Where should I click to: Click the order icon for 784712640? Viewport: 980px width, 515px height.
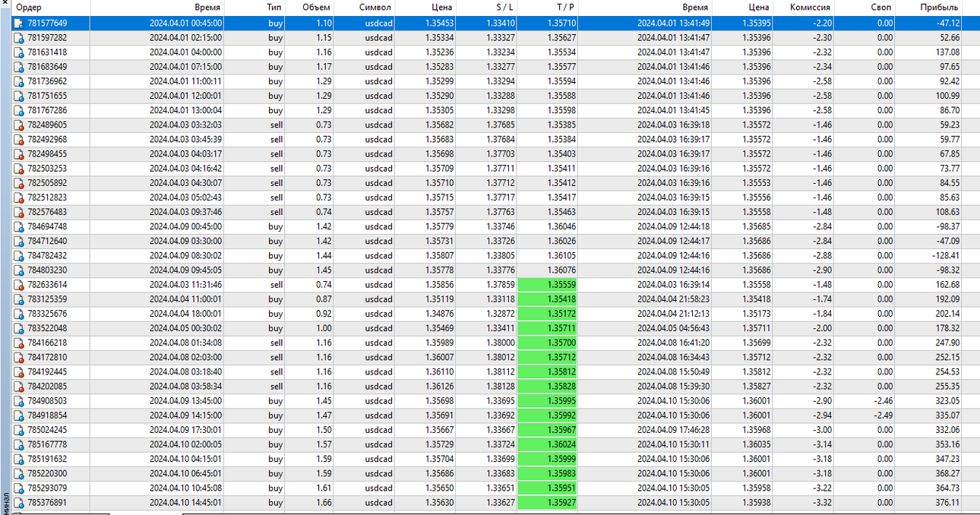pos(18,241)
